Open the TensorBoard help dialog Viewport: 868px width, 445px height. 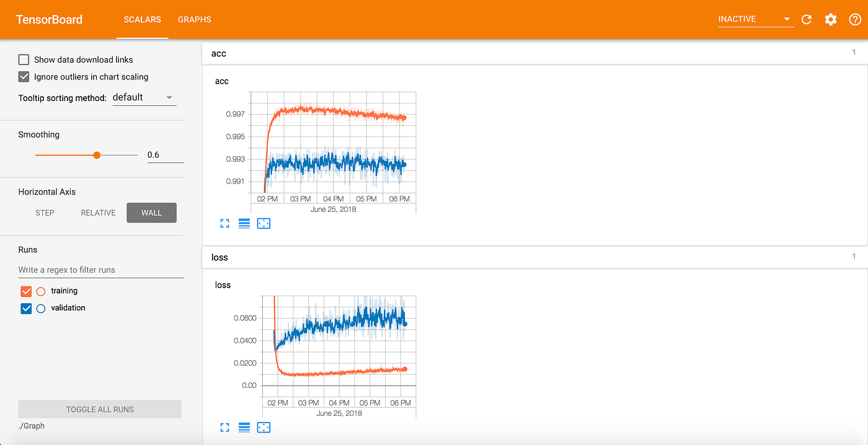[x=854, y=19]
